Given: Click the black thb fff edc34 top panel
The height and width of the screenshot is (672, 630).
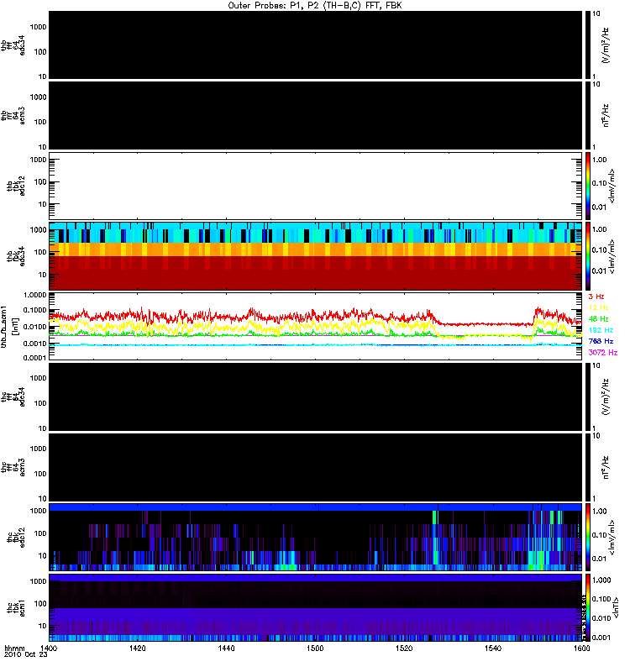Looking at the screenshot, I should (316, 45).
